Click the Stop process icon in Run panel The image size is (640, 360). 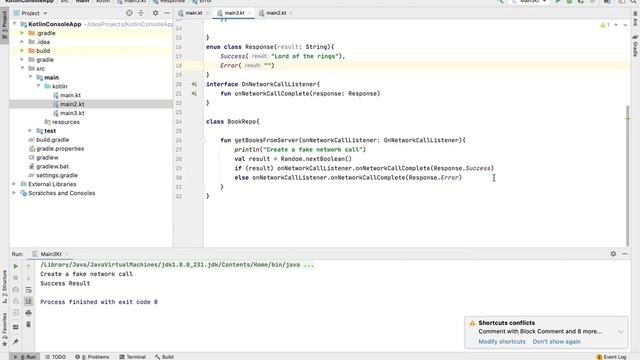point(16,278)
